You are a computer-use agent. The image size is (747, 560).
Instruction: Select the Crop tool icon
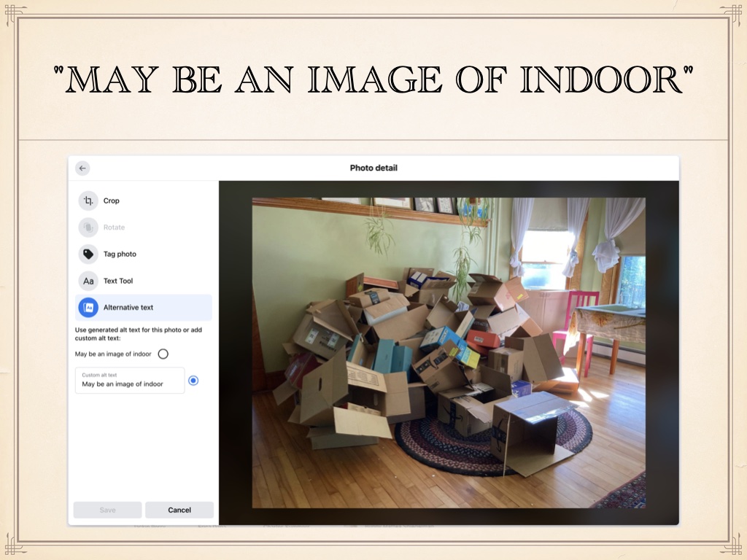(88, 201)
